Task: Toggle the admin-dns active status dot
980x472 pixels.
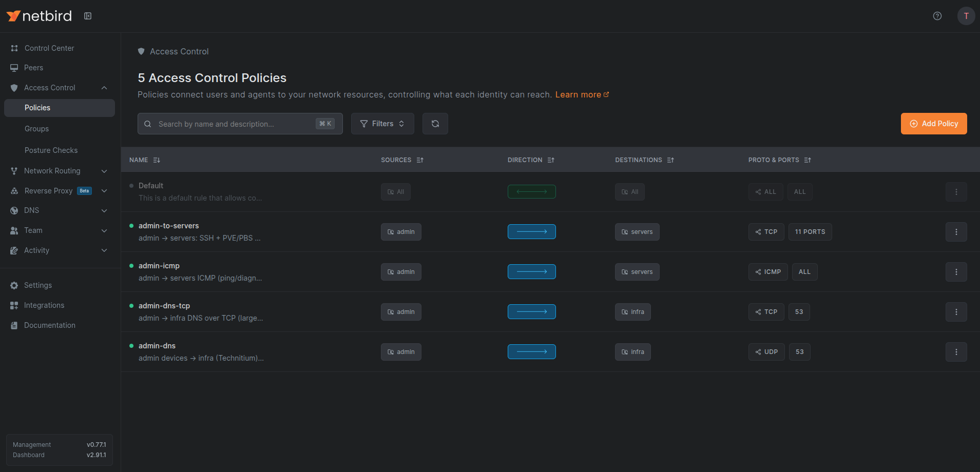Action: tap(131, 346)
